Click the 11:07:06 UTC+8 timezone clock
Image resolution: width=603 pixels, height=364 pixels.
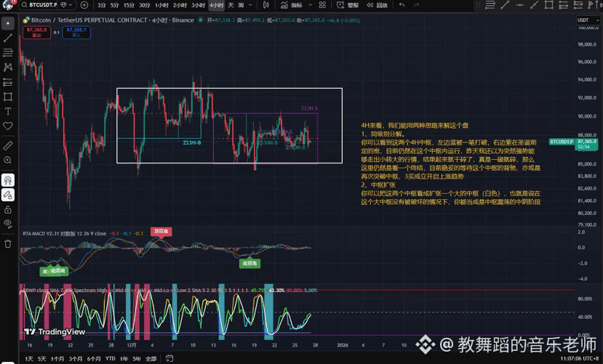pos(580,359)
